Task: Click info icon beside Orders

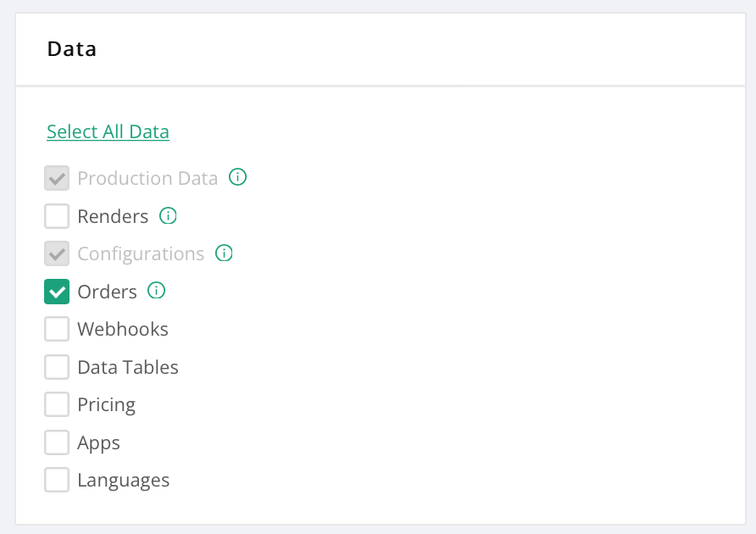Action: click(156, 291)
